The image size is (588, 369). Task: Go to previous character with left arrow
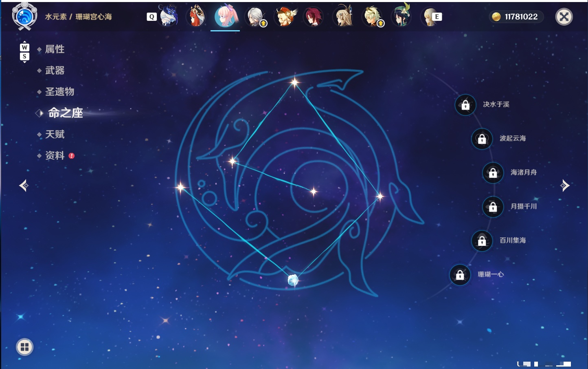[24, 186]
